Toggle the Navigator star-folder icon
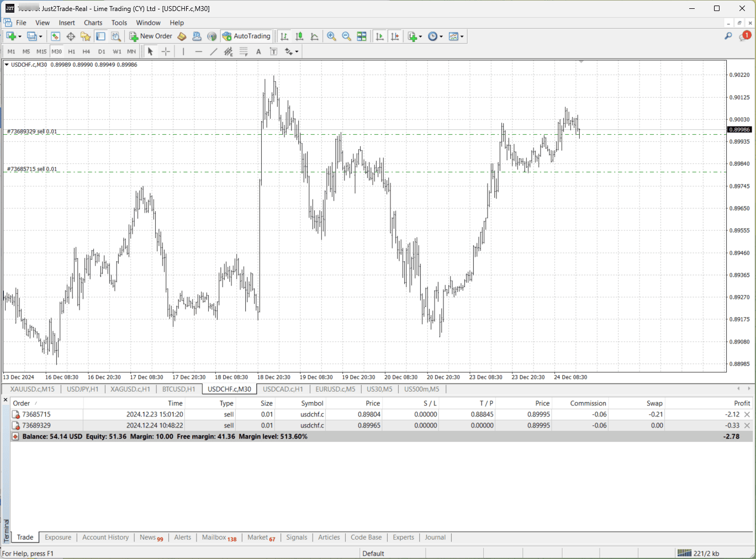 (86, 36)
